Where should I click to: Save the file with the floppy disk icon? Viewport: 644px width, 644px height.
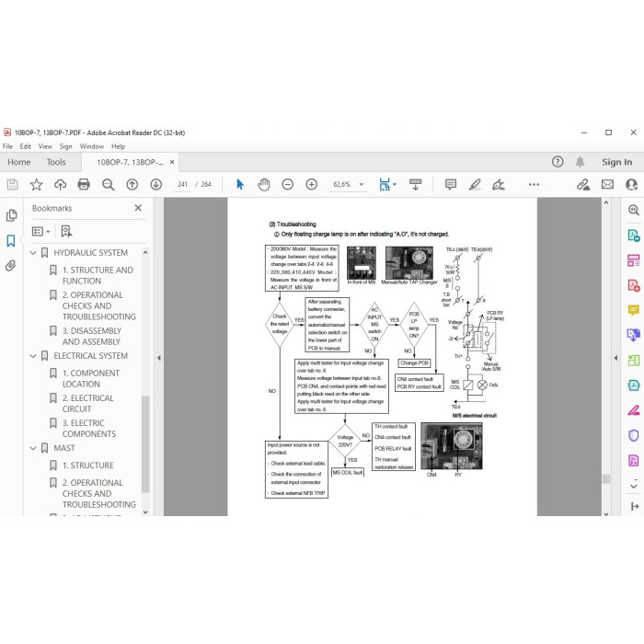12,184
